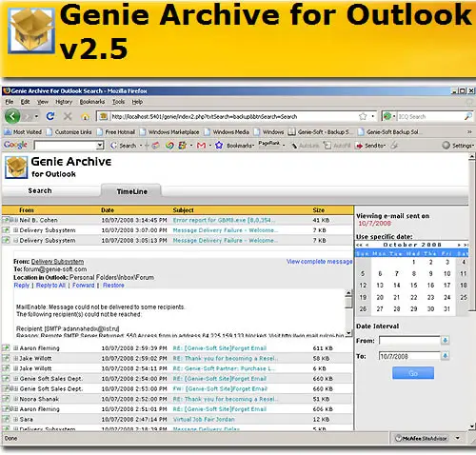Open Tools menu
This screenshot has width=476, height=455.
(x=118, y=102)
